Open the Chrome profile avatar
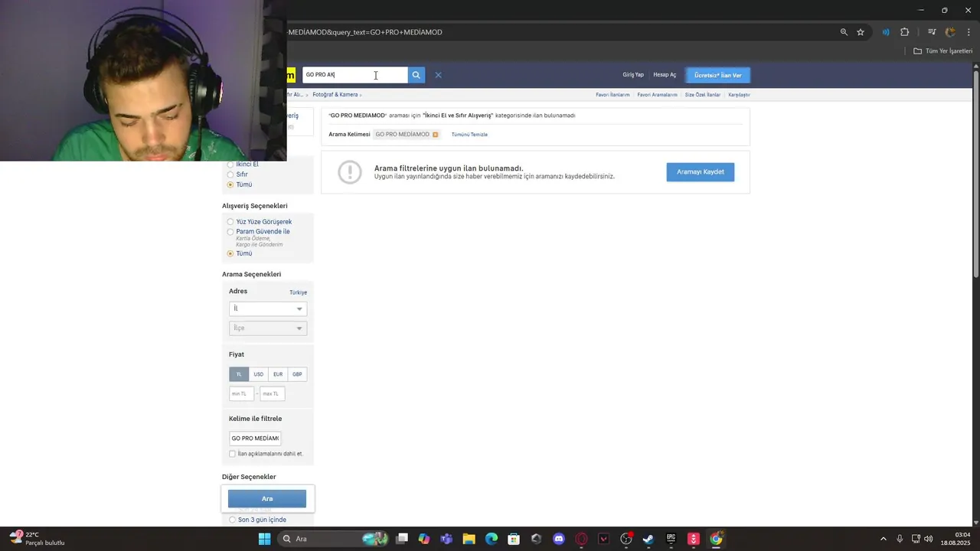The image size is (980, 551). (951, 32)
